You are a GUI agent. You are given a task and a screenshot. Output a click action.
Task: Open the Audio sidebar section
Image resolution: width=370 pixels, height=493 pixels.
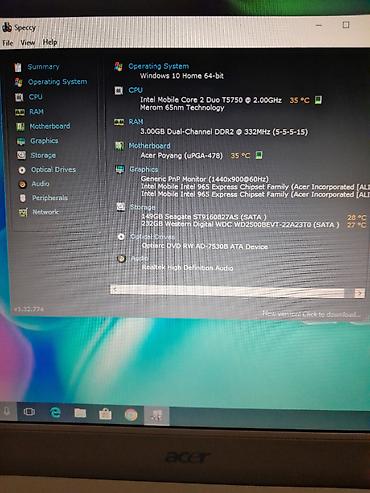click(40, 184)
